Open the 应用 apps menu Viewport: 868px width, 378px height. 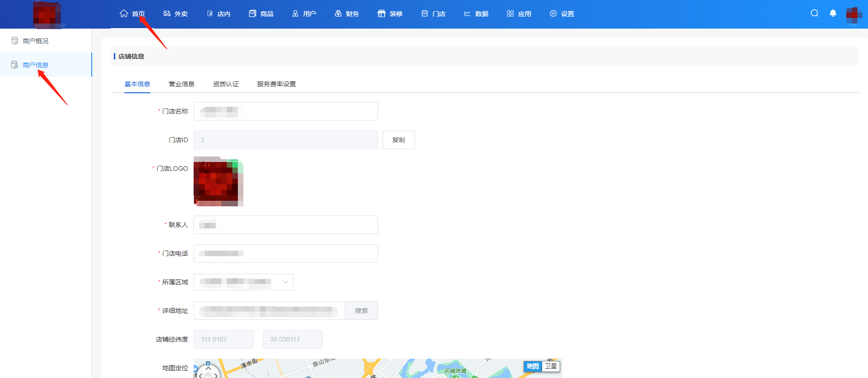(x=519, y=14)
